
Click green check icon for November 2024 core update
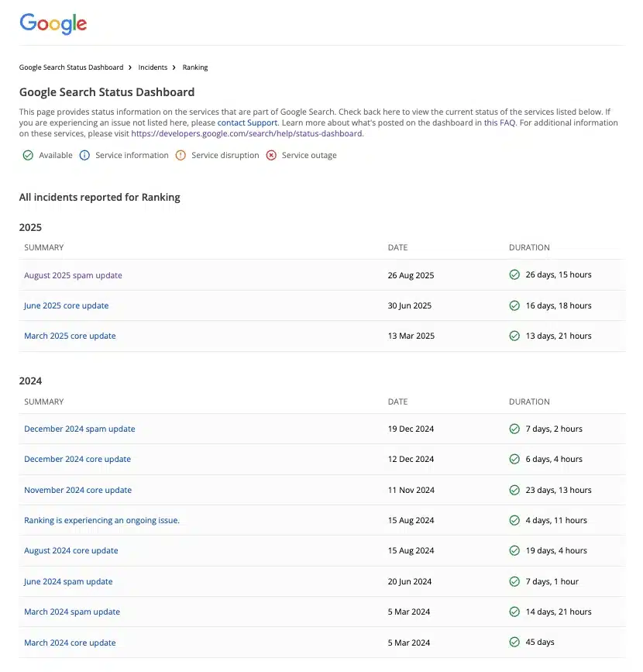click(x=514, y=490)
